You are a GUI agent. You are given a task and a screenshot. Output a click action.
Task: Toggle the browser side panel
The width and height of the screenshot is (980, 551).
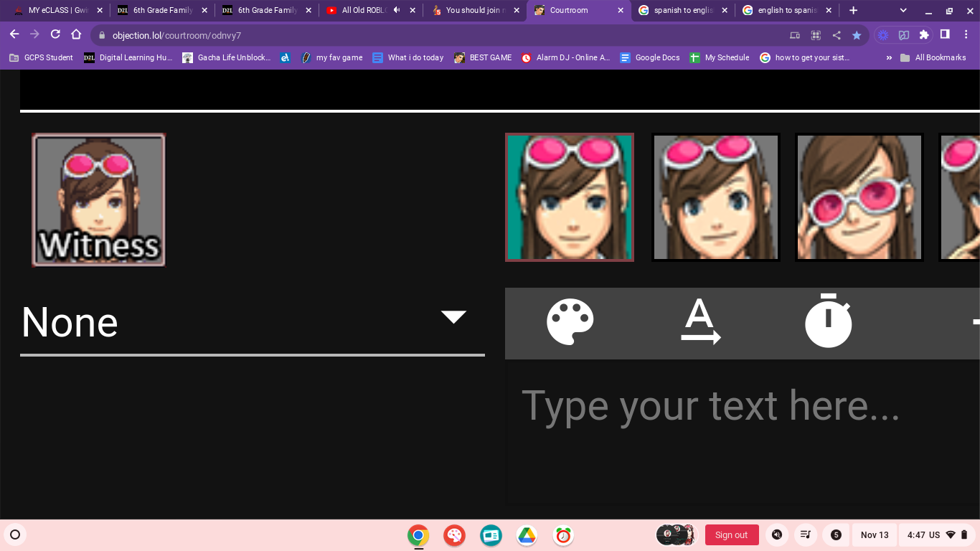pos(945,34)
